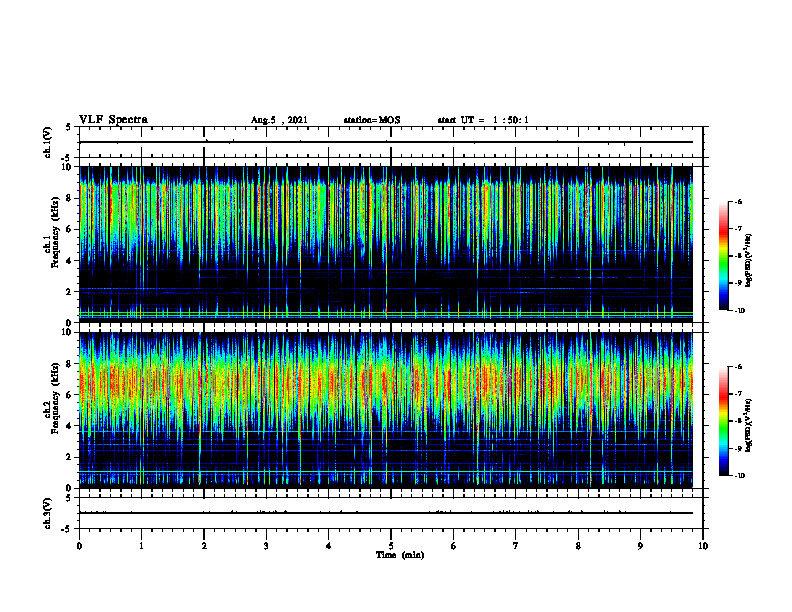Click the 'station=MOS' label
Viewport: 792px width, 612px height.
(372, 120)
